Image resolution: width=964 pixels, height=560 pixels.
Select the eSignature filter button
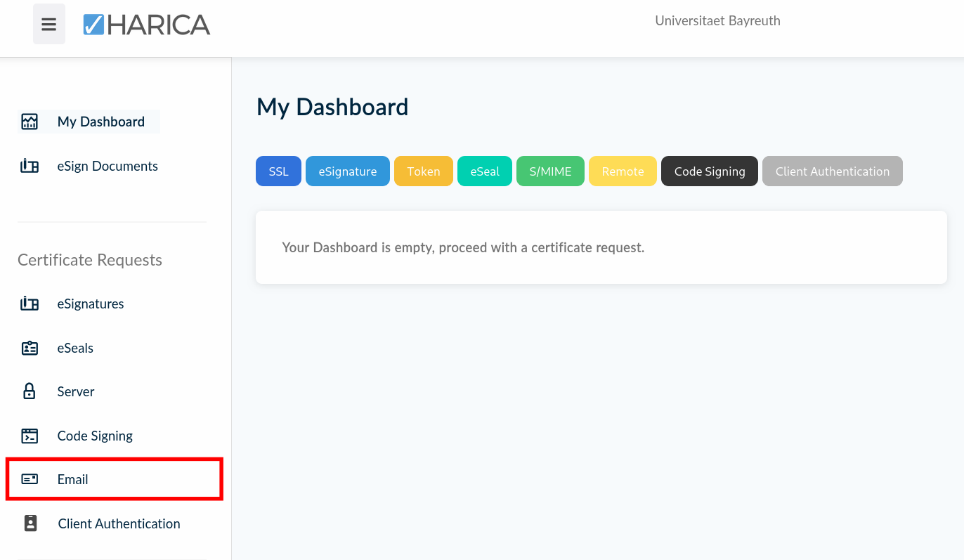(348, 171)
